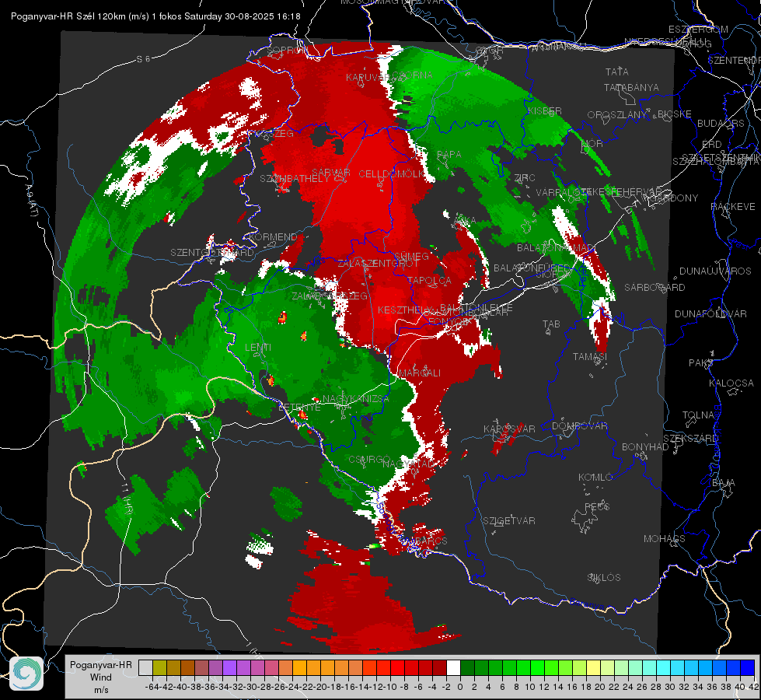Screen dimensions: 761x700
Task: Click the ZIRC city label
Action: click(x=525, y=178)
